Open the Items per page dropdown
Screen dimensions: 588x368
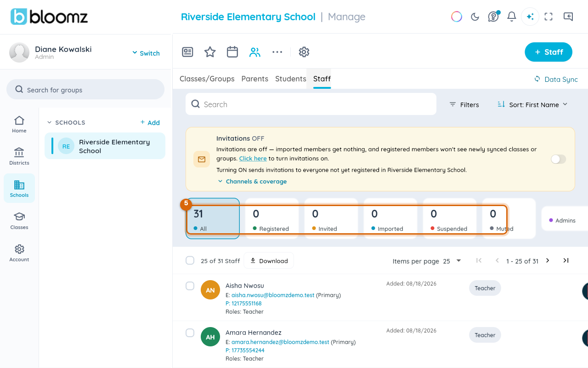[452, 261]
